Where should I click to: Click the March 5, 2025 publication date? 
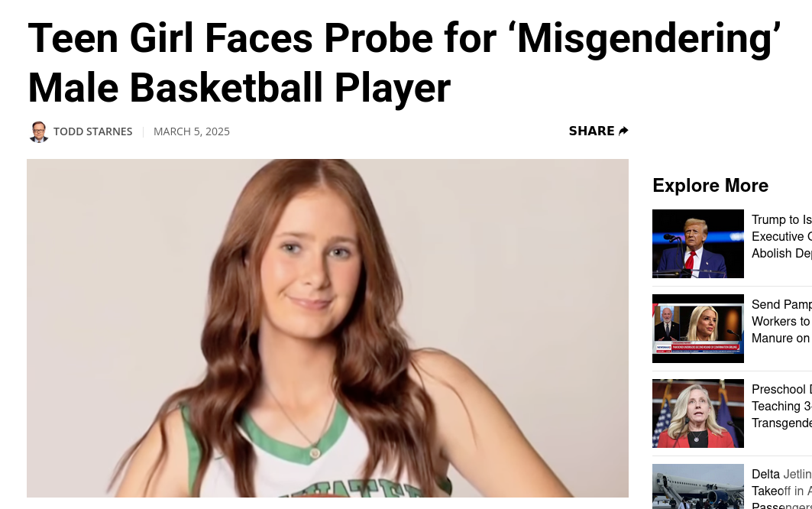coord(192,131)
